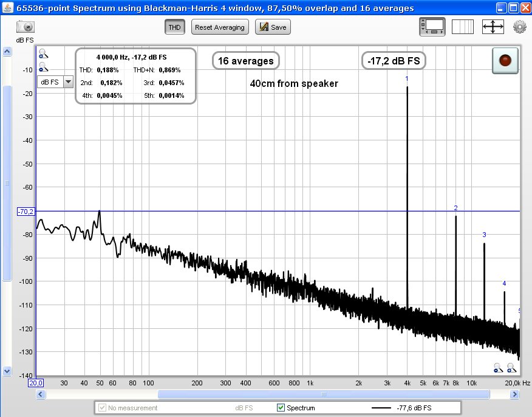532x417 pixels.
Task: Zoom in horizontally with bottom-right plus magnifier
Action: [x=511, y=368]
